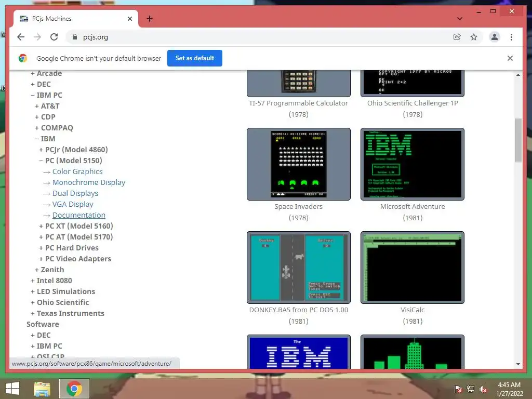This screenshot has width=532, height=399.
Task: Open Chrome three-dot menu
Action: coord(511,37)
